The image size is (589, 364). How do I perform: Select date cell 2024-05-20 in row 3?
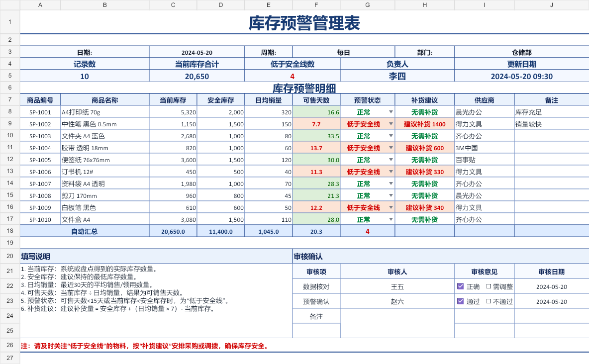(197, 52)
